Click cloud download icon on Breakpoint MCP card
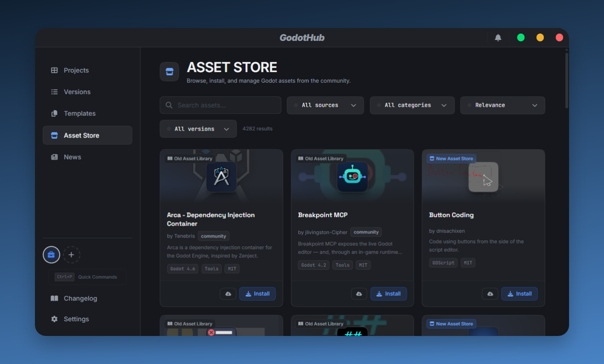604x364 pixels. [x=359, y=294]
